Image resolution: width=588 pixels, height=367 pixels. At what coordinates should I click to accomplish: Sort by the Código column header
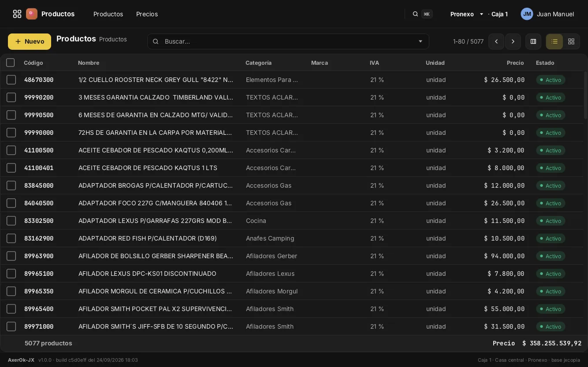pyautogui.click(x=33, y=63)
